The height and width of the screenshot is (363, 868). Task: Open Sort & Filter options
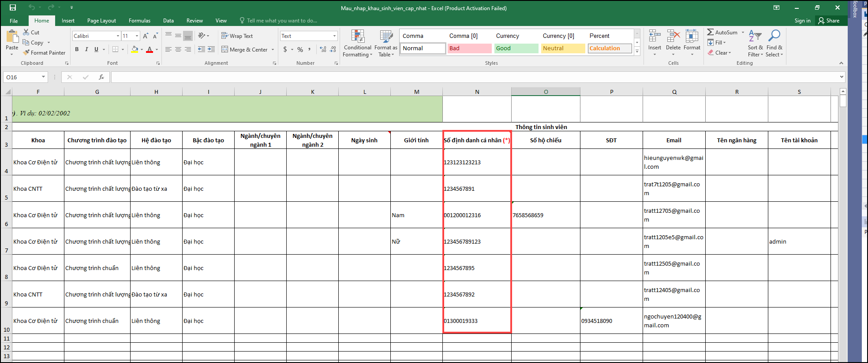point(755,44)
